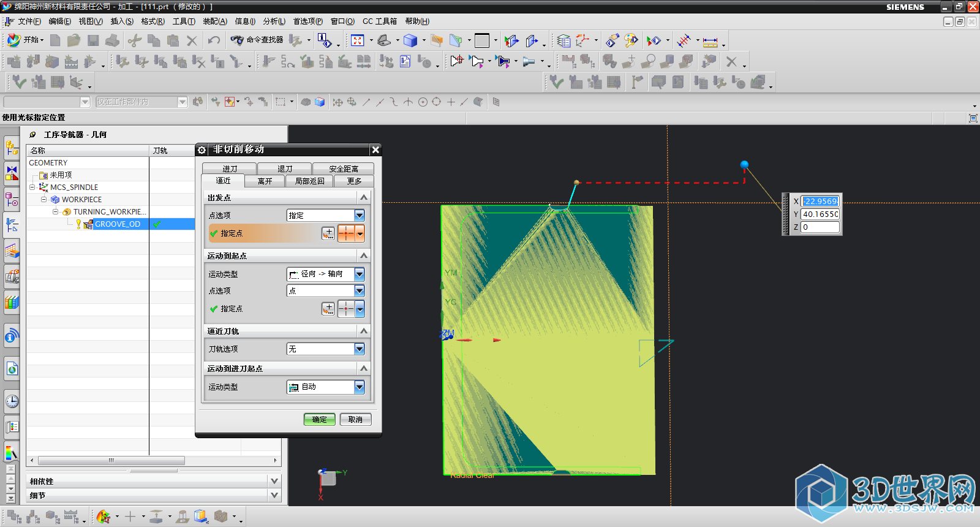Toggle Point on Face snap
This screenshot has height=527, width=980.
[x=478, y=102]
